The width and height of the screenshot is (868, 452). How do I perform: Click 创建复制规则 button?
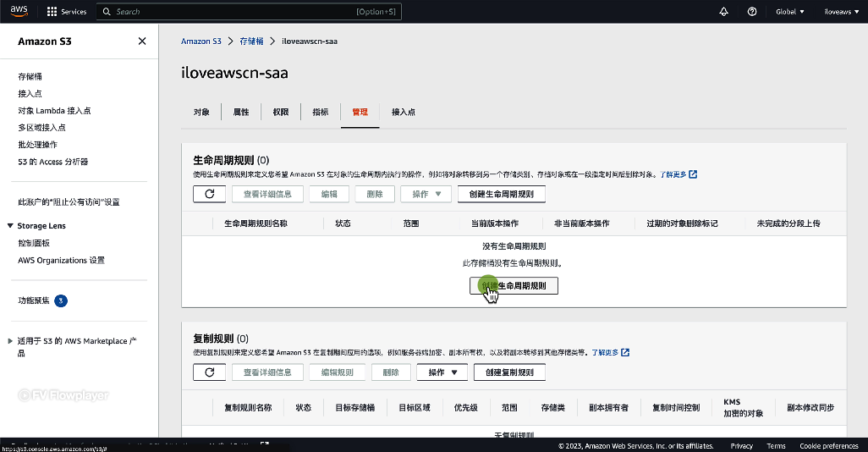510,372
